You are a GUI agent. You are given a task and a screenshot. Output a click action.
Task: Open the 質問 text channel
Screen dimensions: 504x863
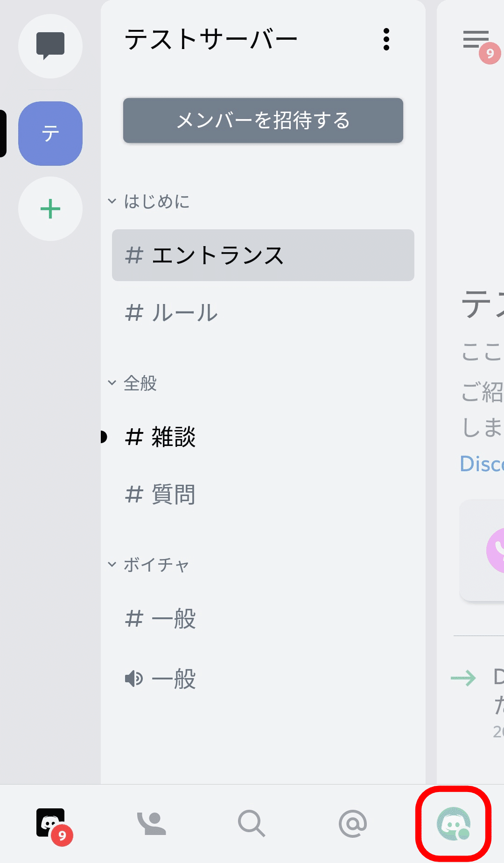point(263,495)
